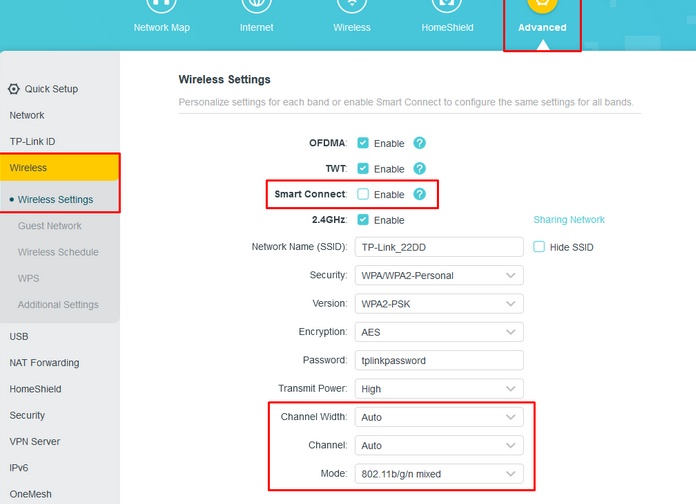Toggle the TWT Enable checkbox
The width and height of the screenshot is (696, 504).
click(x=363, y=169)
